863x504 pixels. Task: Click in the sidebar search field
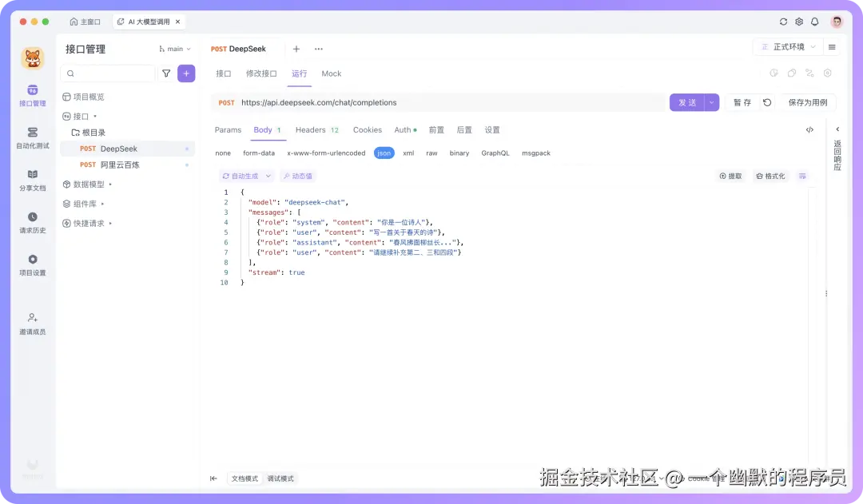pyautogui.click(x=108, y=73)
